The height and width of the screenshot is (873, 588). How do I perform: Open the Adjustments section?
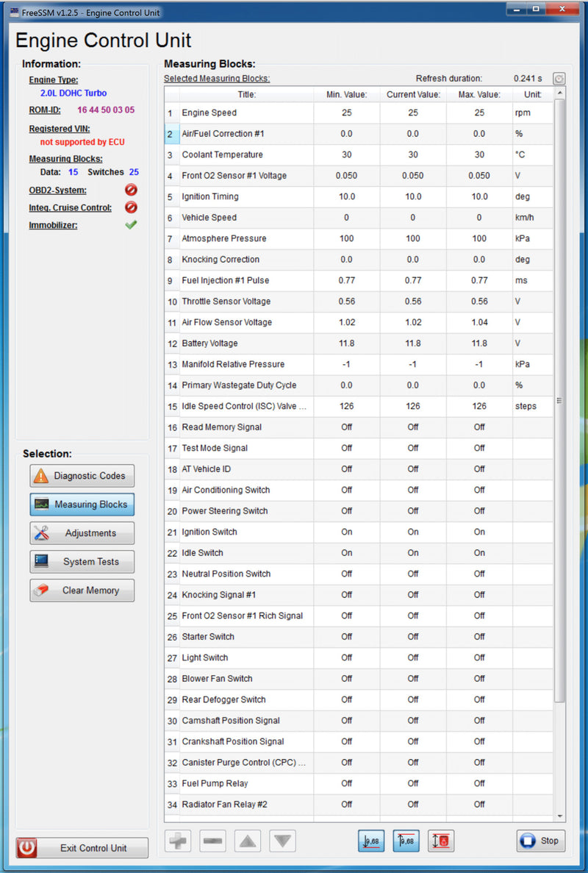pos(82,533)
